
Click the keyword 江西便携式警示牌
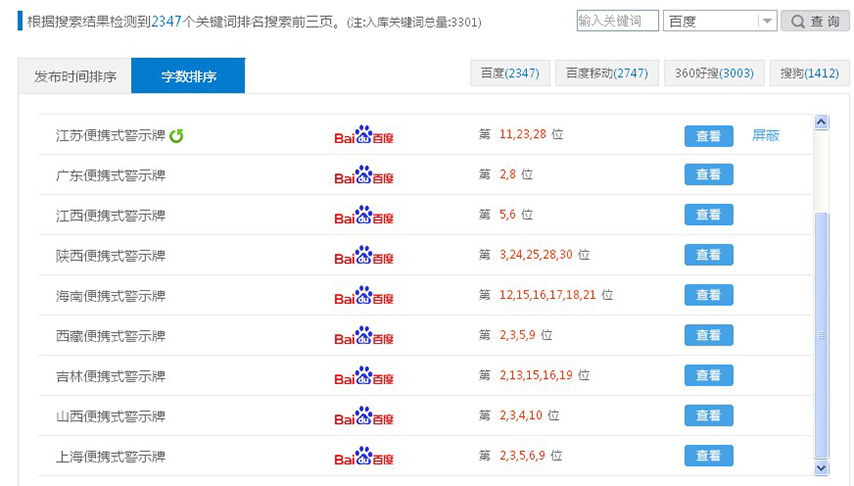point(111,216)
